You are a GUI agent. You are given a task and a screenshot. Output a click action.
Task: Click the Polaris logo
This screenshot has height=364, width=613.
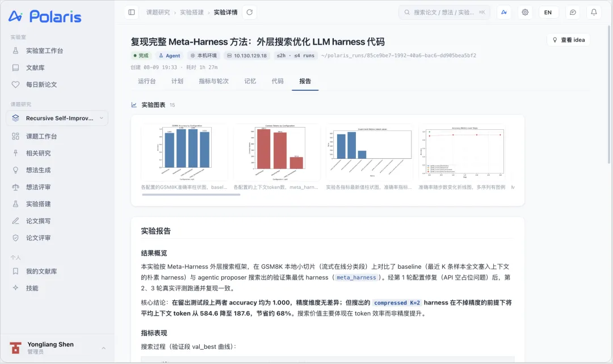click(45, 16)
